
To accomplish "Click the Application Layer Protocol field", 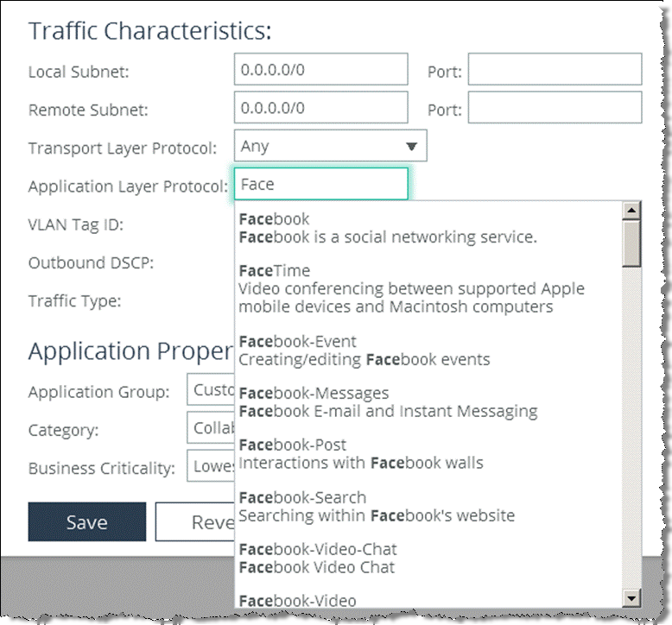I will (x=321, y=184).
